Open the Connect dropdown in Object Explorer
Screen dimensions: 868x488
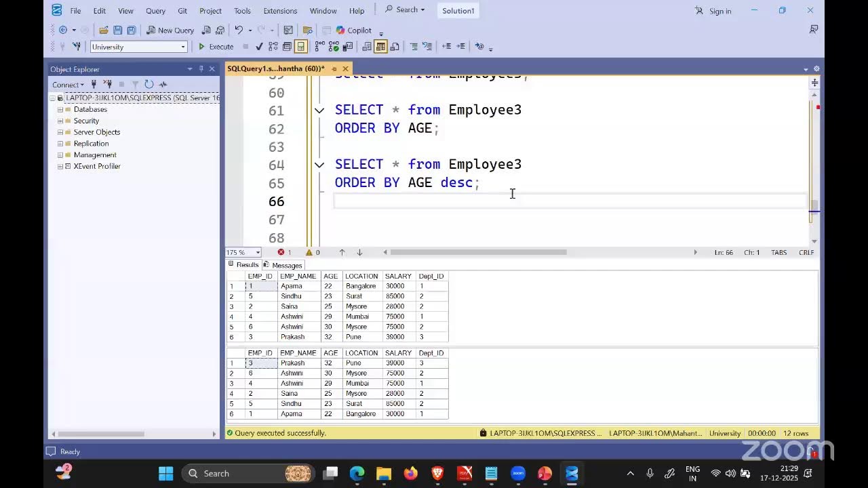coord(68,85)
